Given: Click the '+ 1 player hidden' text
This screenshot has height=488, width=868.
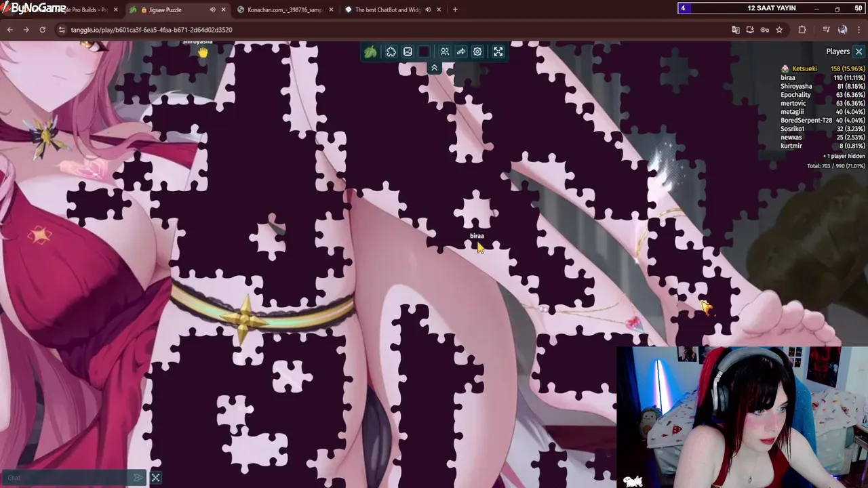Looking at the screenshot, I should tap(844, 156).
